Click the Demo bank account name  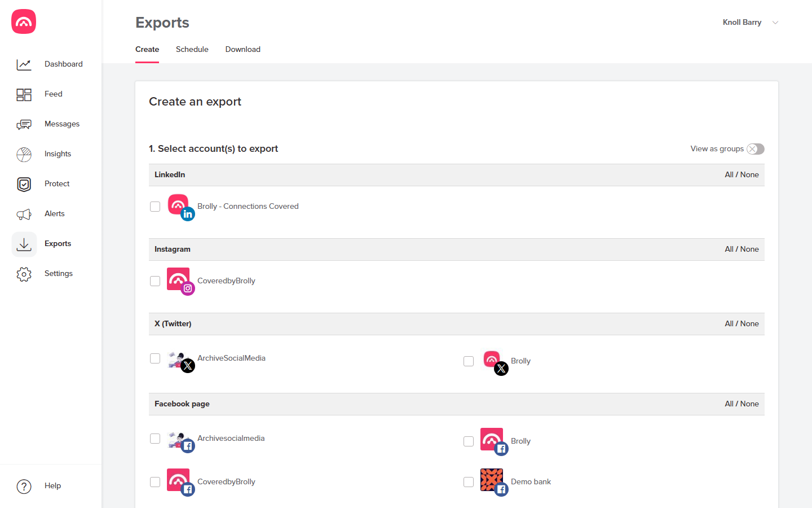(531, 482)
